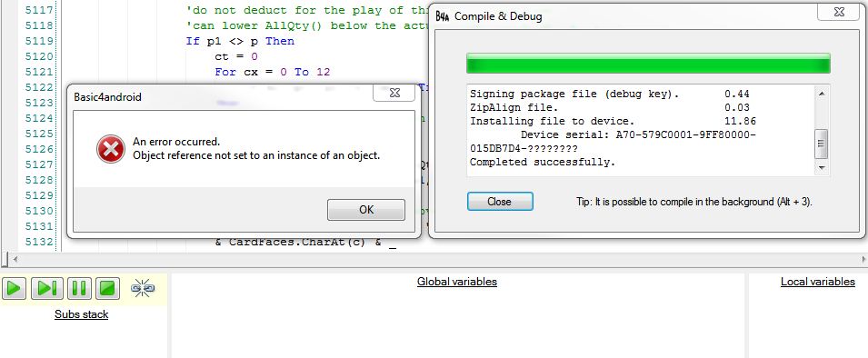
Task: Click the code line 'For cx = 0 To 12'
Action: 273,72
